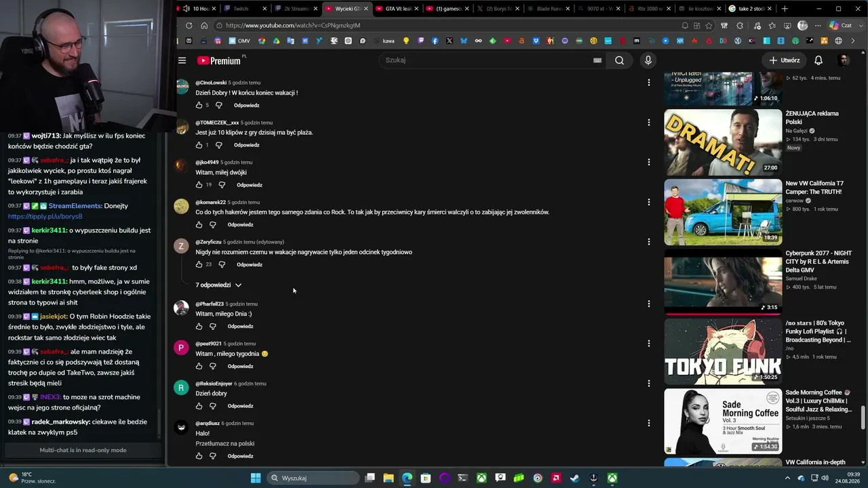Dislike the comment by @peat9021
This screenshot has width=868, height=488.
212,366
